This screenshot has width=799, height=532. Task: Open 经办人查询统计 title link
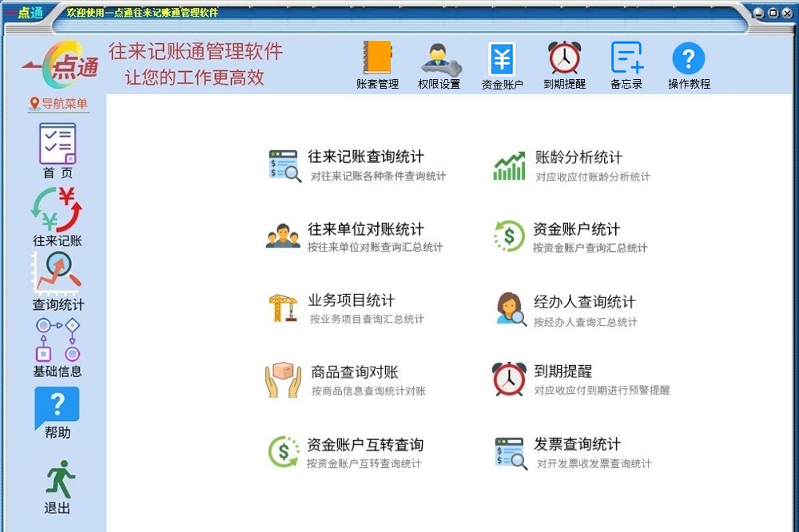tap(585, 302)
